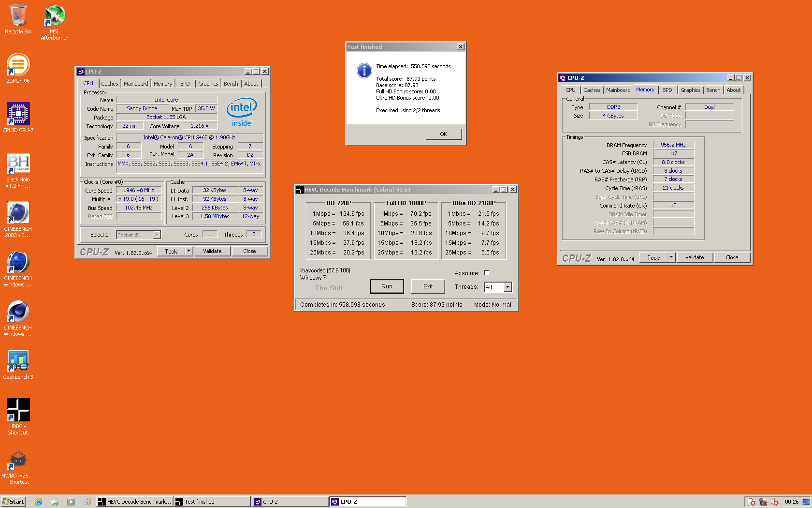Open the 3DMark06 desktop shortcut
The width and height of the screenshot is (812, 508).
coord(18,68)
